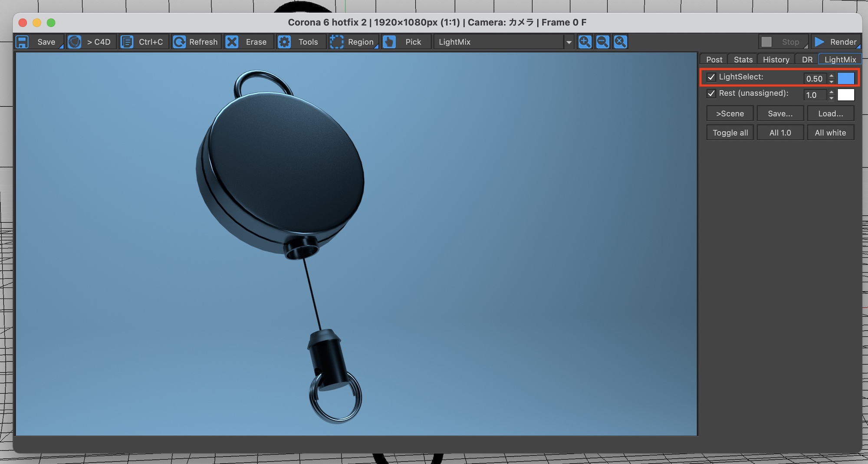Open the Tools gear icon
This screenshot has height=464, width=868.
(284, 42)
